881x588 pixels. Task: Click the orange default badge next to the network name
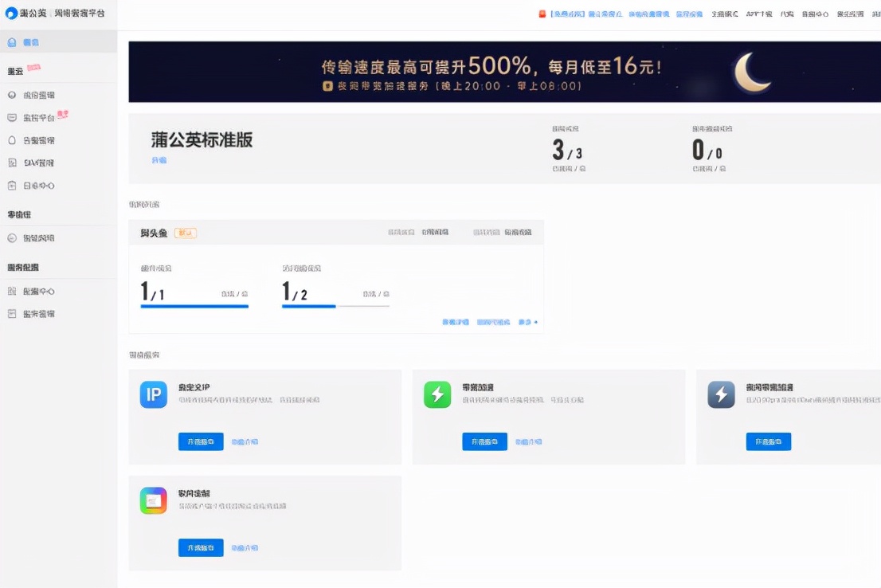(186, 234)
